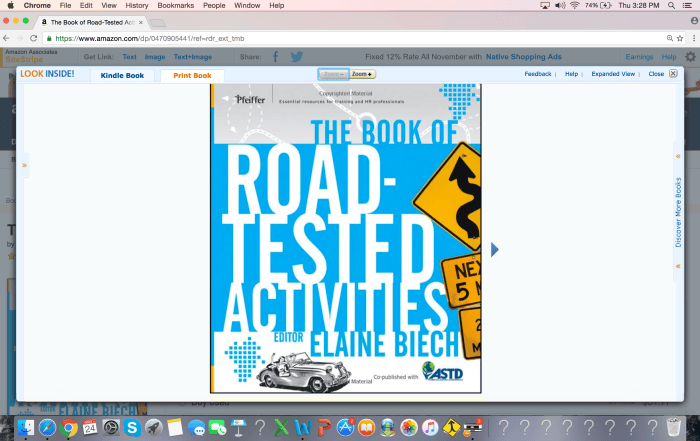The height and width of the screenshot is (441, 700).
Task: Click the lower arrow of Discover More Books
Action: pyautogui.click(x=678, y=266)
